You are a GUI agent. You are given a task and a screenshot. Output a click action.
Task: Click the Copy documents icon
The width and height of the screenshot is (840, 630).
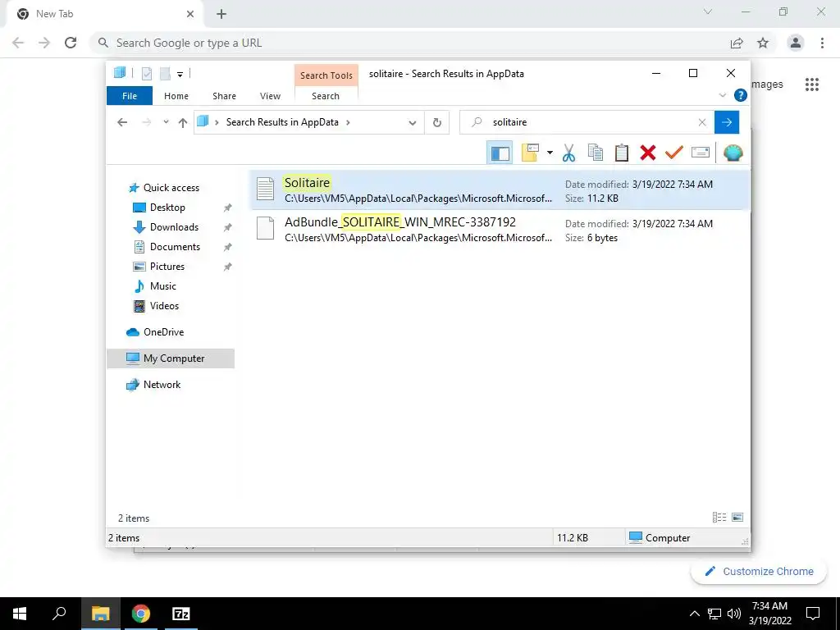[596, 153]
